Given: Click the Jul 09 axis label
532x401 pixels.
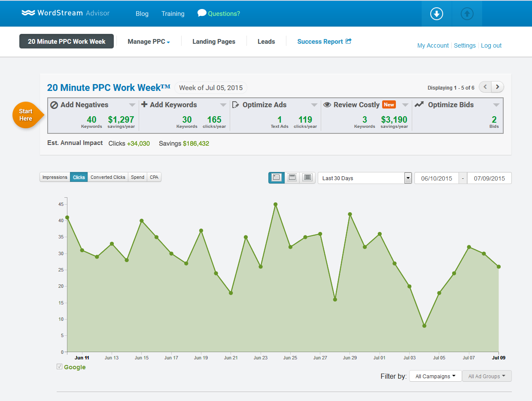Looking at the screenshot, I should coord(498,357).
